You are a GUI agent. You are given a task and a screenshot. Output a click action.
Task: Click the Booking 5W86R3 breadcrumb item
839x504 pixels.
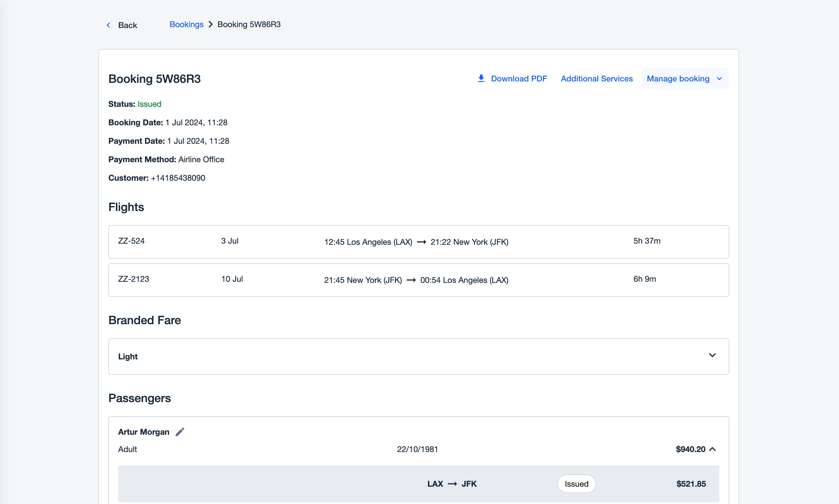click(x=249, y=25)
